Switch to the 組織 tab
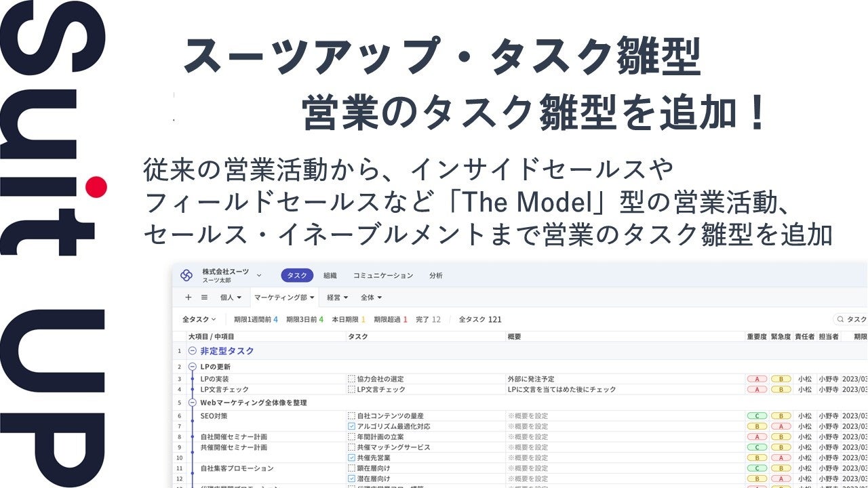The image size is (868, 488). click(330, 276)
